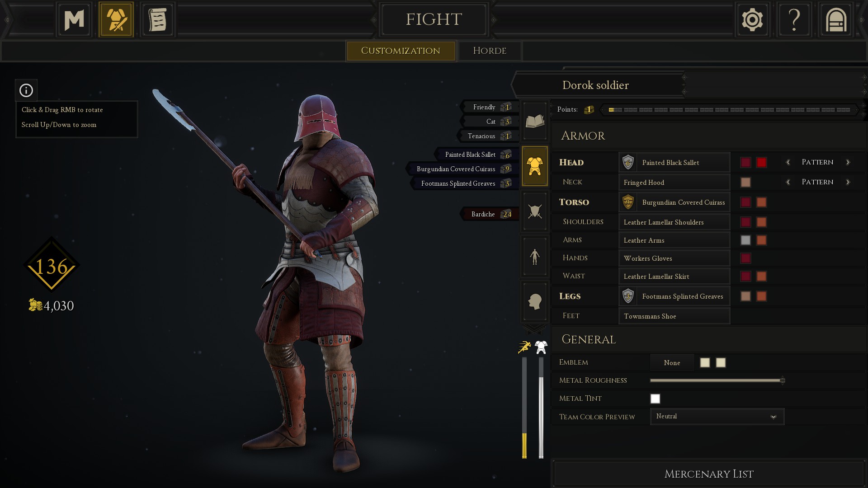Previous Neck pattern arrow
The image size is (868, 488).
coord(788,182)
